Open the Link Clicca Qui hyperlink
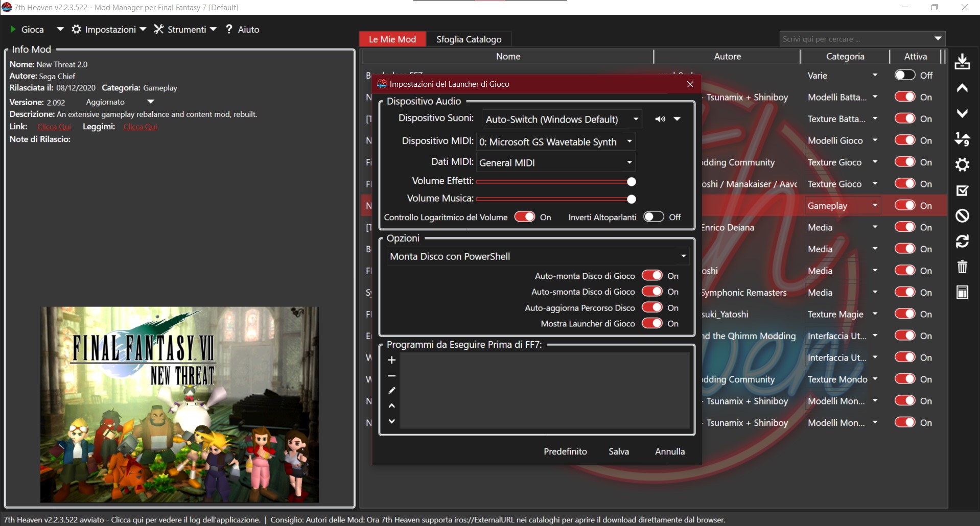This screenshot has height=526, width=980. pyautogui.click(x=54, y=127)
